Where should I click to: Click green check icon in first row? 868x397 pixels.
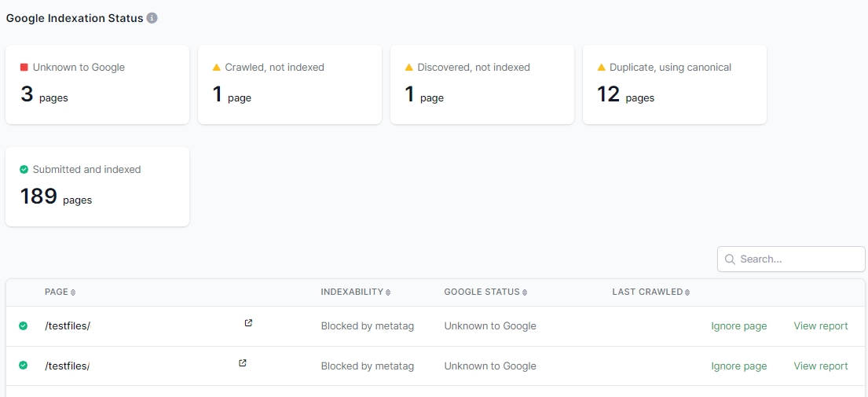pos(24,325)
